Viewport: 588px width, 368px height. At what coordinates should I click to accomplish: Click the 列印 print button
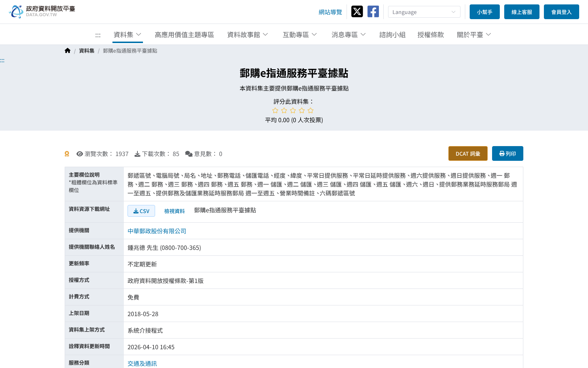pos(508,153)
